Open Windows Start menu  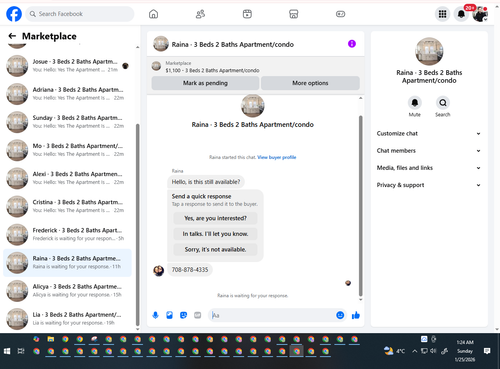(x=7, y=351)
